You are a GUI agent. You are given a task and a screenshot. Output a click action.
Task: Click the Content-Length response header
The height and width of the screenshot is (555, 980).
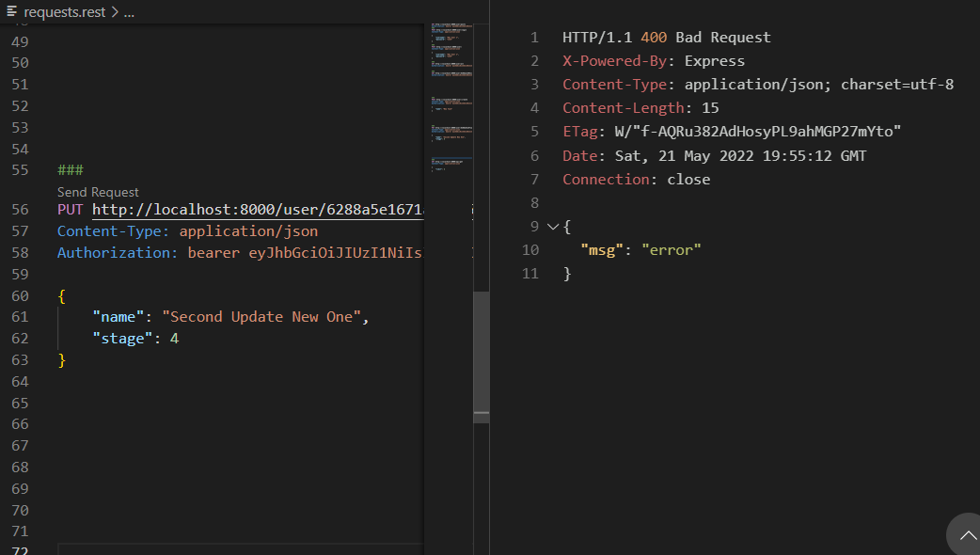tap(624, 108)
